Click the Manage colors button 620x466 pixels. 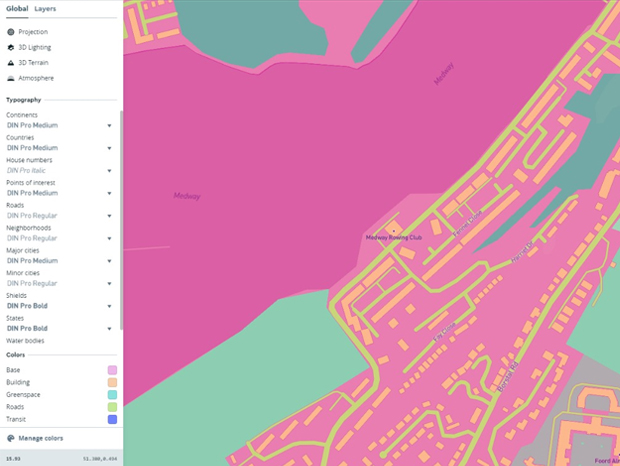point(35,438)
